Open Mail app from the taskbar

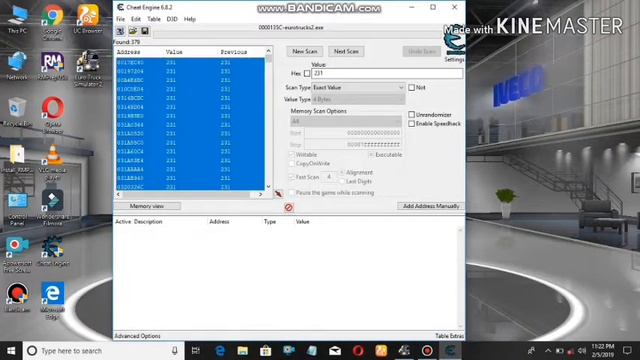335,351
